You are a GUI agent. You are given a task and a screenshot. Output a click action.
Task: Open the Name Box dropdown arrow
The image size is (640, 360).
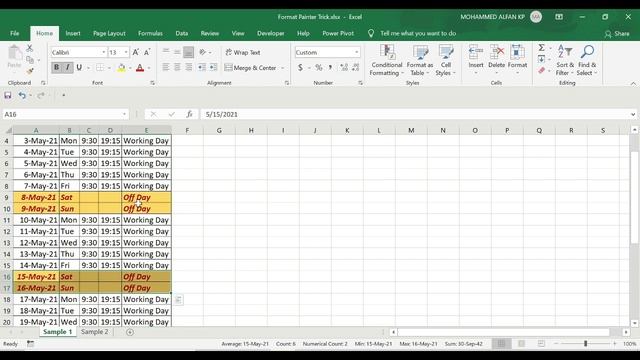(x=124, y=114)
